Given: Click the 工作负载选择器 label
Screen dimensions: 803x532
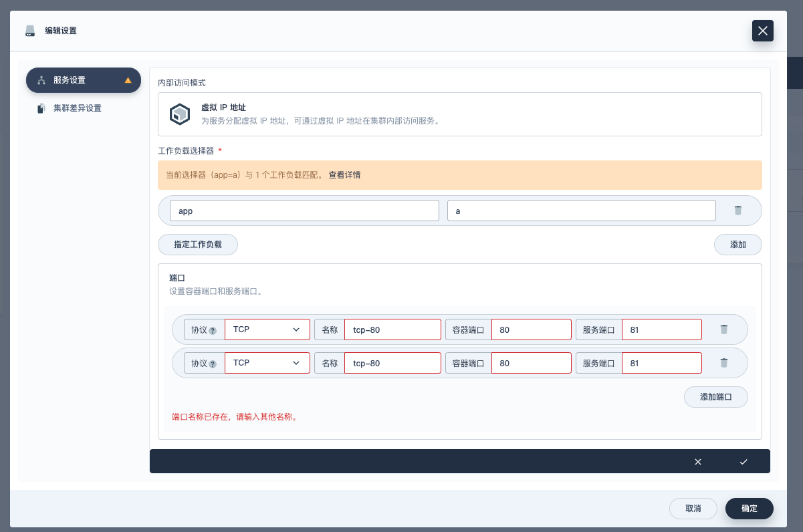Looking at the screenshot, I should 186,151.
